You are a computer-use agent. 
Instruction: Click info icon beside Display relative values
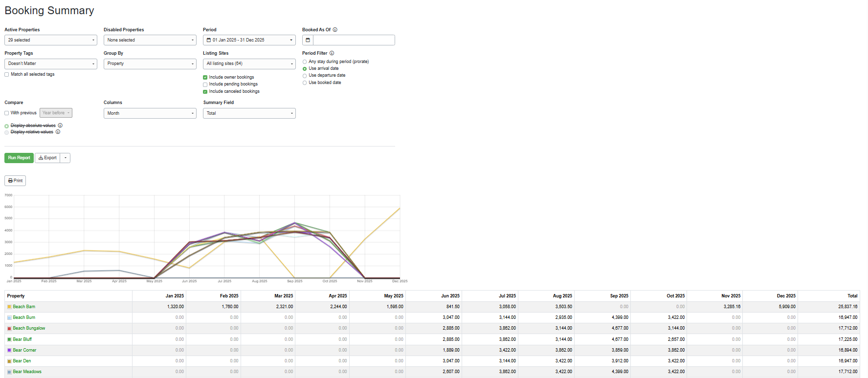(x=58, y=132)
